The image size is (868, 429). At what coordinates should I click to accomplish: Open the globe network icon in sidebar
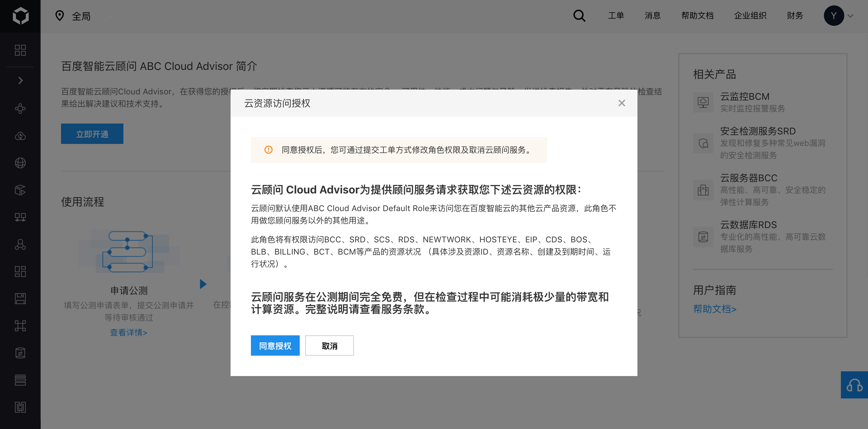coord(20,163)
